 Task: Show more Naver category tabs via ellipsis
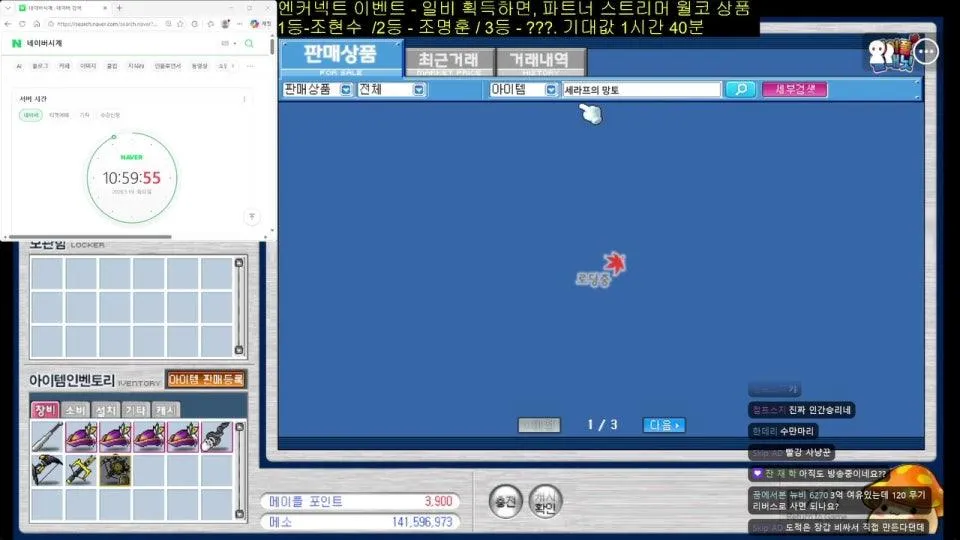tap(250, 66)
